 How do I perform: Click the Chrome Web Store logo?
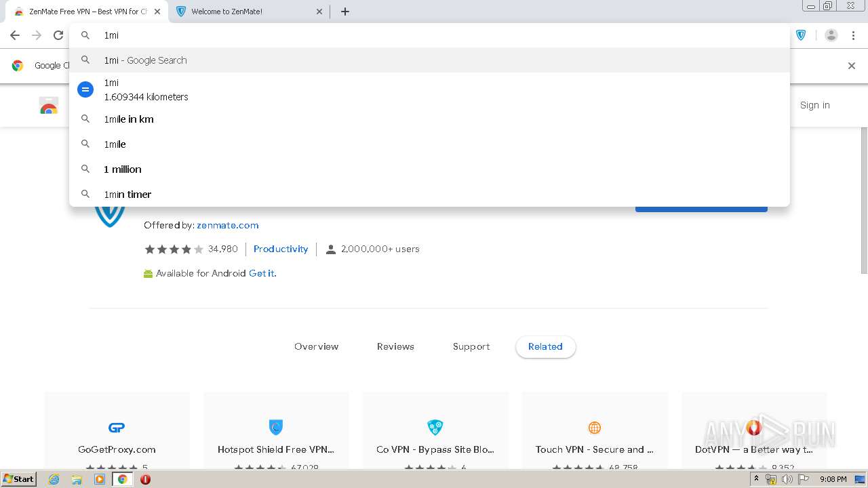[49, 106]
